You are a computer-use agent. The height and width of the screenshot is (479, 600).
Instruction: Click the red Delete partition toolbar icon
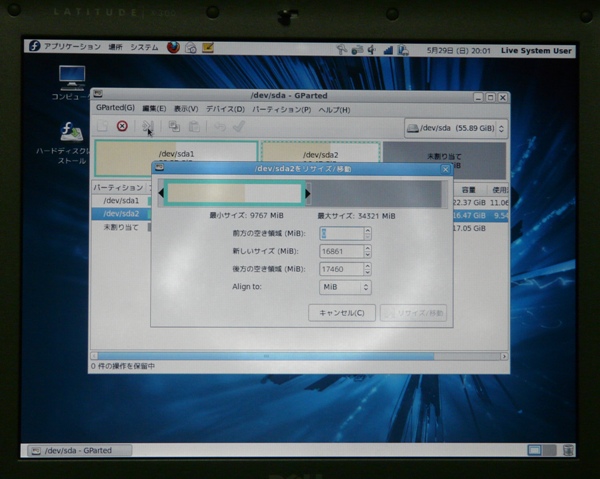[x=122, y=126]
